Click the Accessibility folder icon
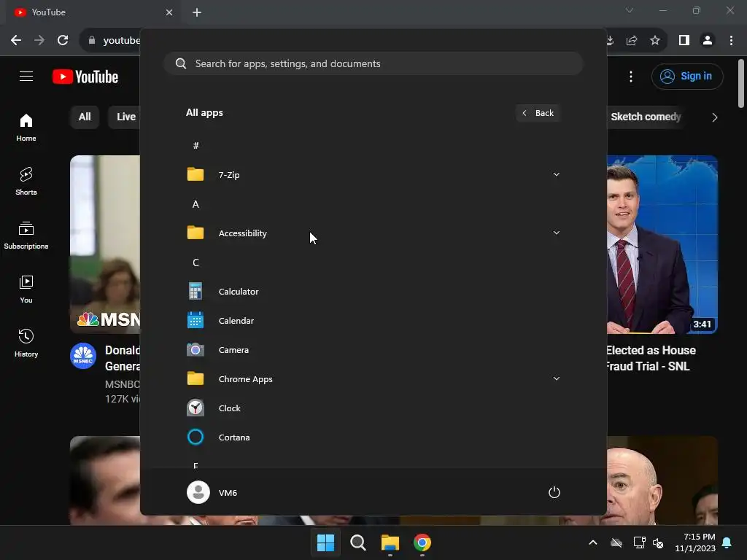The width and height of the screenshot is (747, 560). [196, 233]
